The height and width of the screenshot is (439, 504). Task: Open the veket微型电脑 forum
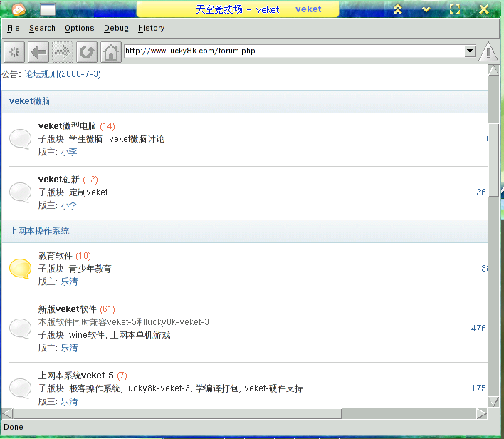[67, 126]
